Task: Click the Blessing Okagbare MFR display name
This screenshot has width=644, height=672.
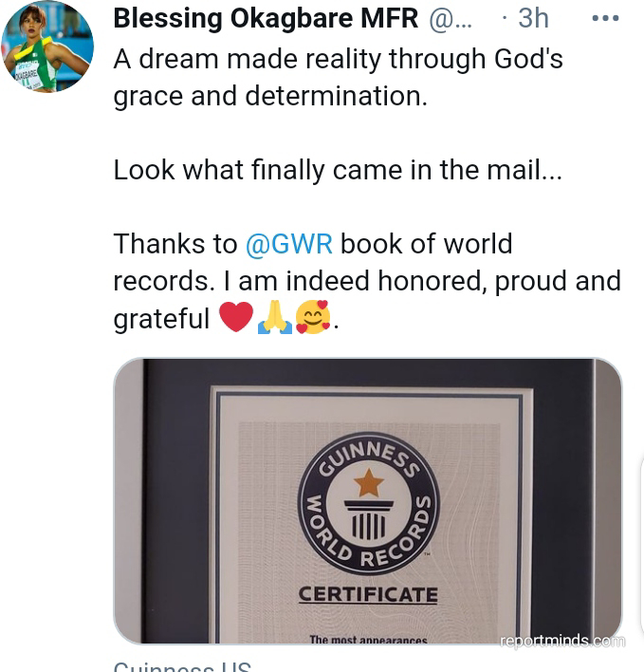Action: coord(266,19)
